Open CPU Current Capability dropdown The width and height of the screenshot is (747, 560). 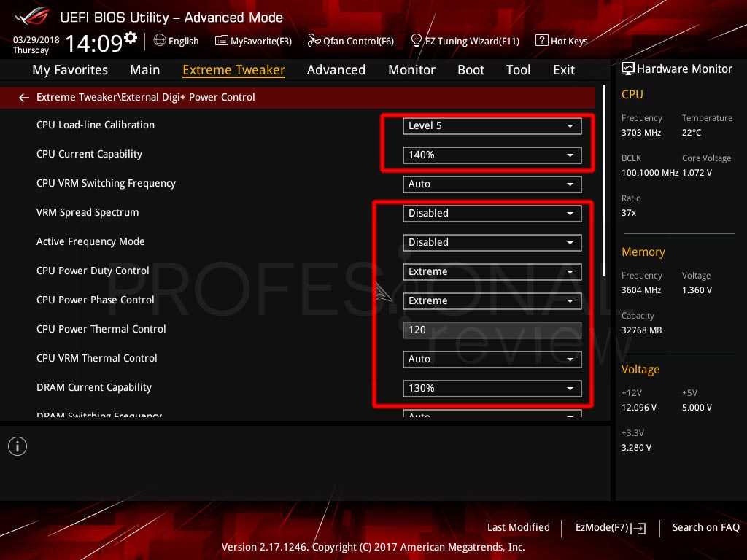click(x=492, y=155)
